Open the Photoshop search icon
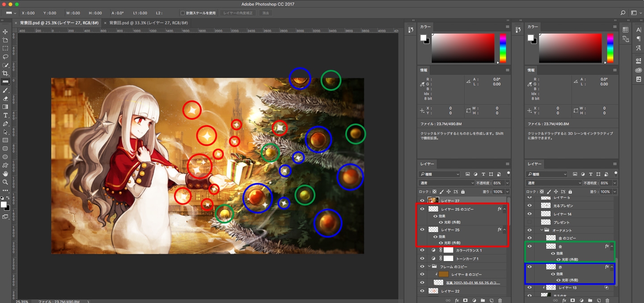Screen dimensions: 644x303 point(623,13)
